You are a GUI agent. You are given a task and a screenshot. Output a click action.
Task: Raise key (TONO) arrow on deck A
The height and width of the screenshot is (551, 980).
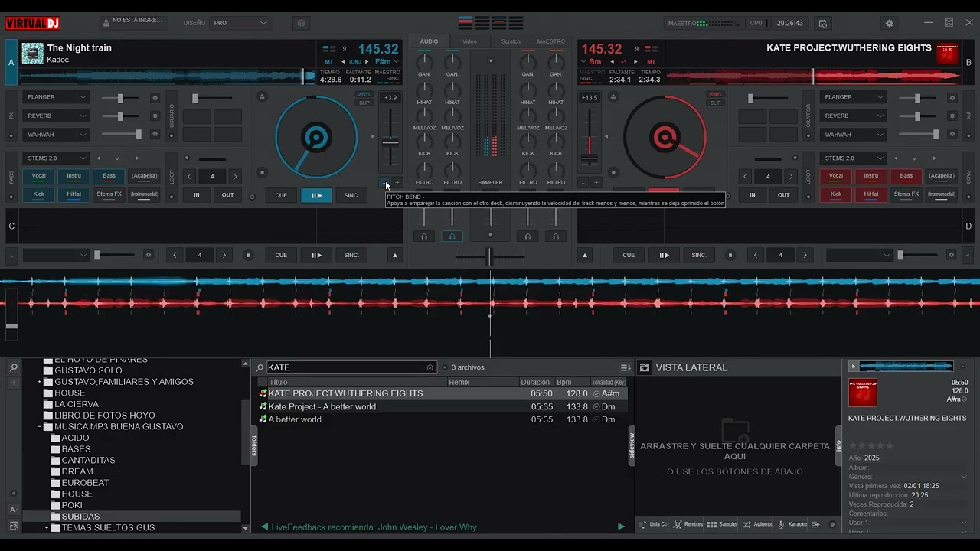[366, 61]
